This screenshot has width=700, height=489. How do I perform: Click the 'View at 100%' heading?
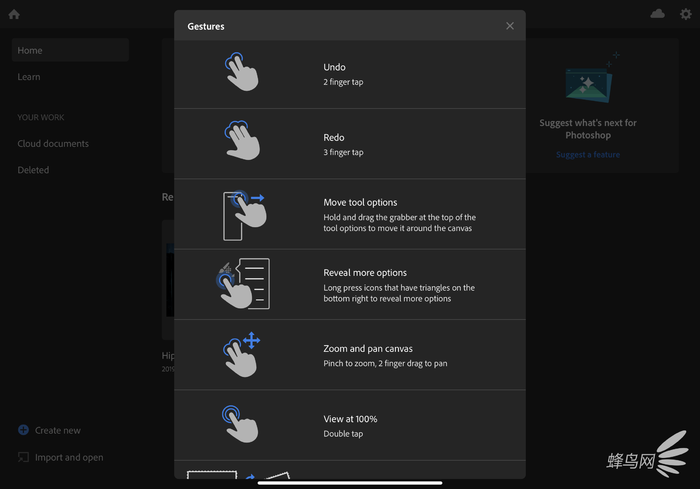coord(350,419)
